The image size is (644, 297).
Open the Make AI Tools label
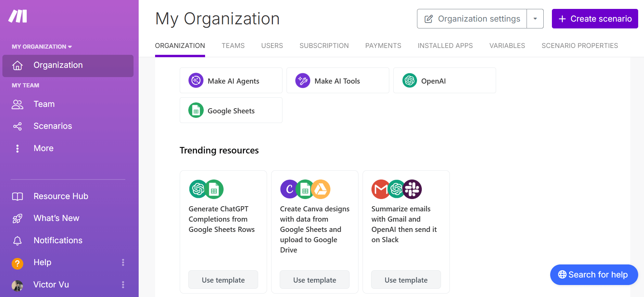click(x=337, y=81)
